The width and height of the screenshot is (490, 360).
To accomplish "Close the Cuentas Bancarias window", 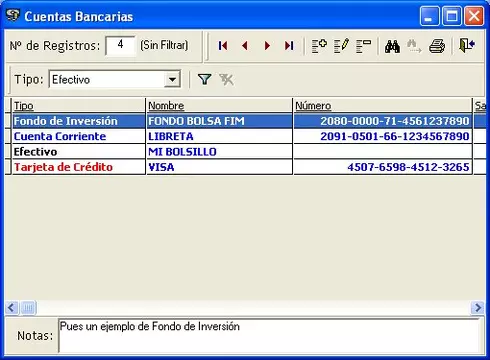I will pos(474,16).
